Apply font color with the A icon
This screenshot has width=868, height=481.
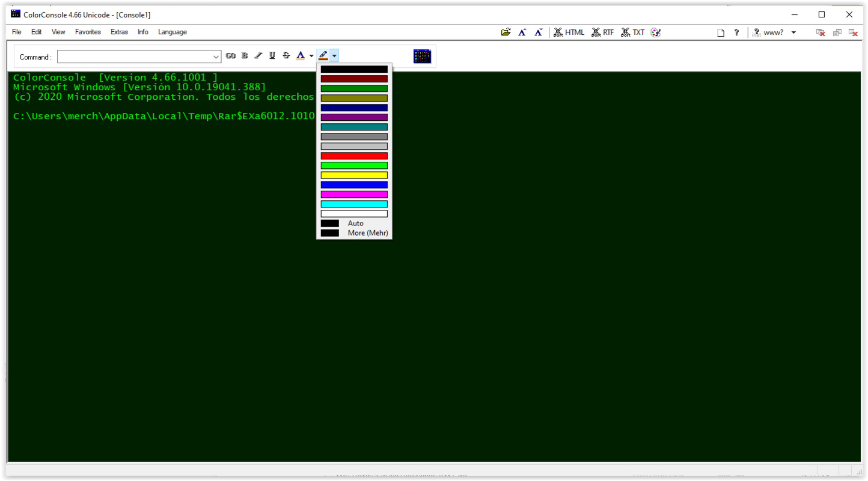tap(301, 56)
